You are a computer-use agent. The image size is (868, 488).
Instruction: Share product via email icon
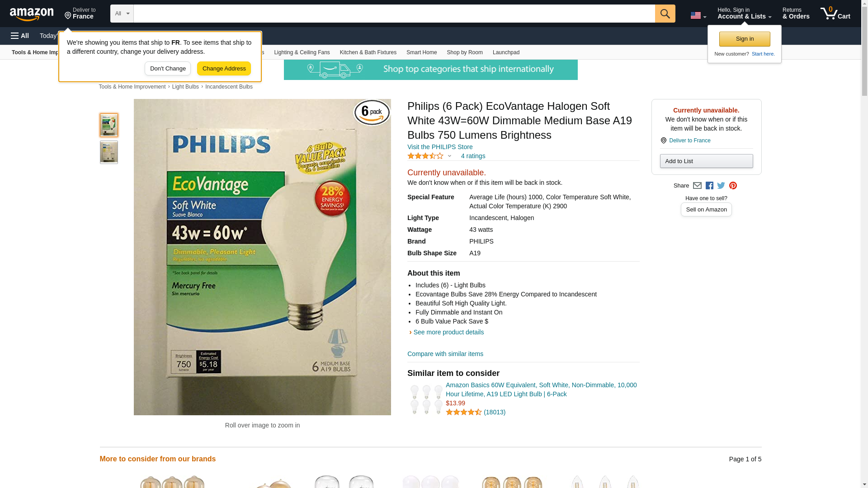tap(697, 186)
